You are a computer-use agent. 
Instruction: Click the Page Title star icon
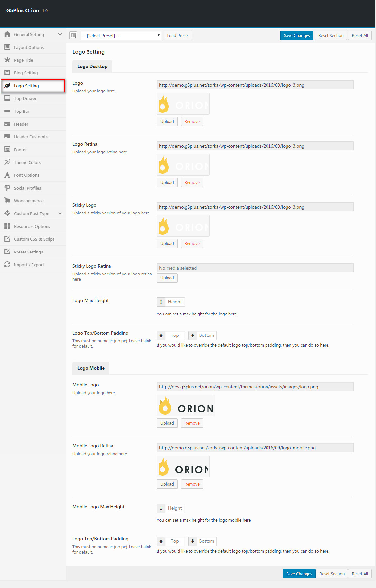pos(7,60)
